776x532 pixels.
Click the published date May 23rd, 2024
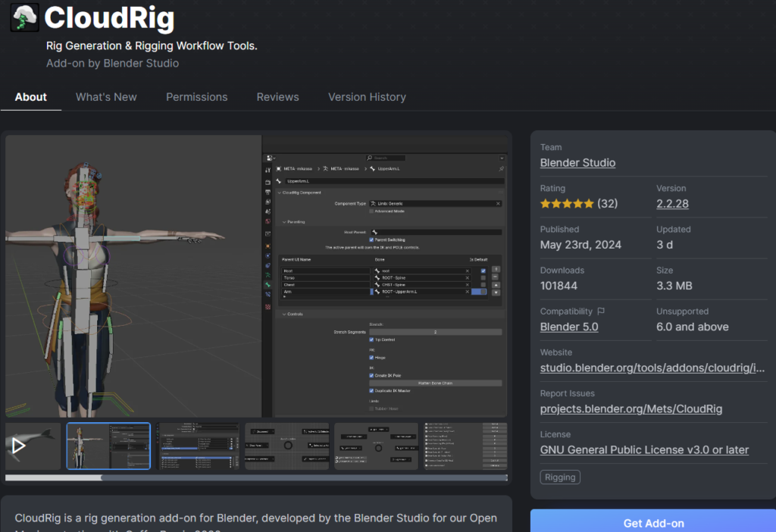tap(580, 245)
